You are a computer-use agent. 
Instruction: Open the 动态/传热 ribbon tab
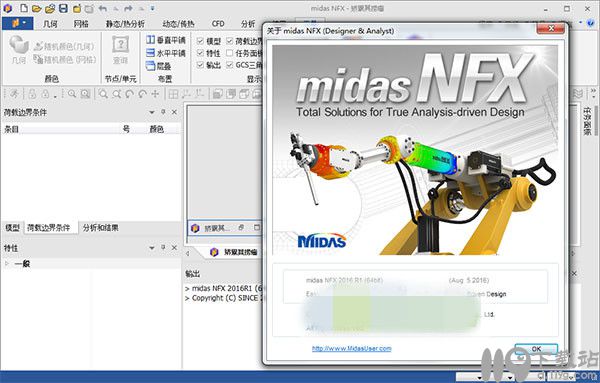(x=178, y=24)
